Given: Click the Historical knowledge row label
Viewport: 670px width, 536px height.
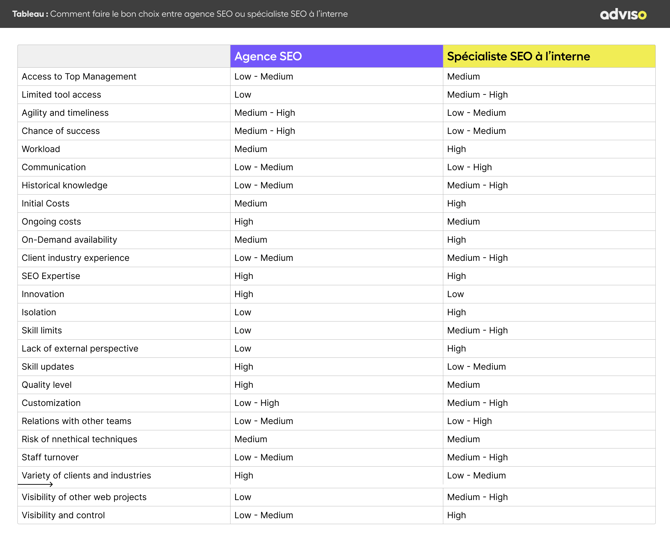Looking at the screenshot, I should (x=64, y=185).
